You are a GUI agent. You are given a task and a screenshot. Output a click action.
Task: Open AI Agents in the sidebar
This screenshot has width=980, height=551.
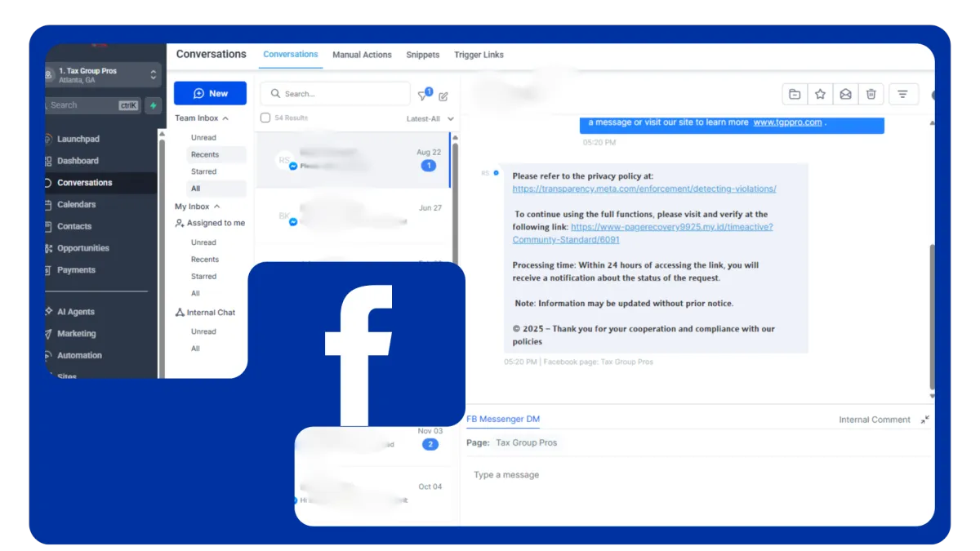click(x=76, y=312)
